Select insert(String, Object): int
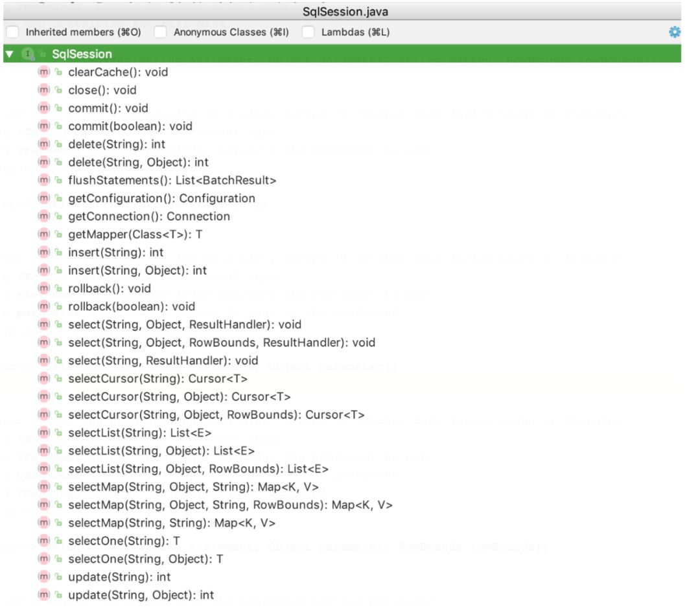This screenshot has width=700, height=614. tap(137, 270)
